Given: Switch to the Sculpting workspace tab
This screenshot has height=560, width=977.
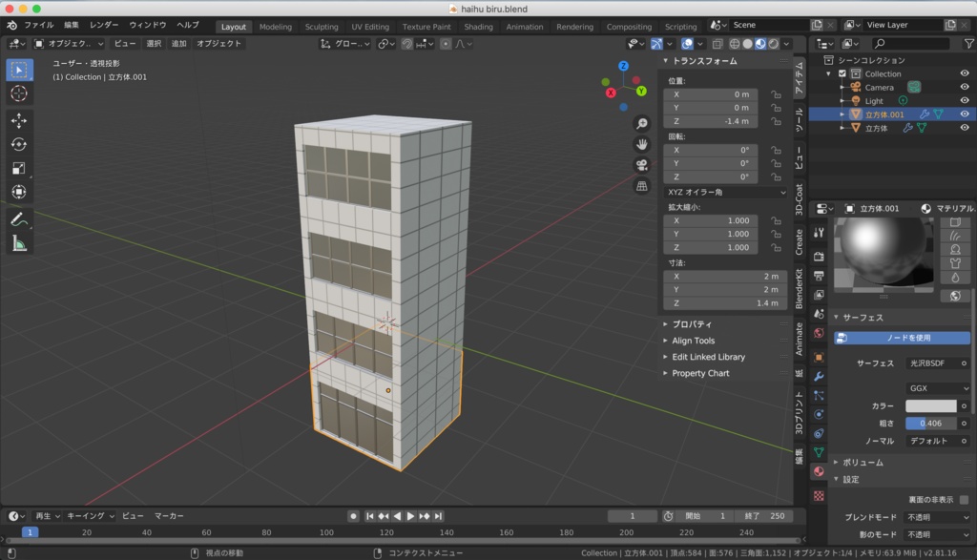Looking at the screenshot, I should [x=322, y=27].
